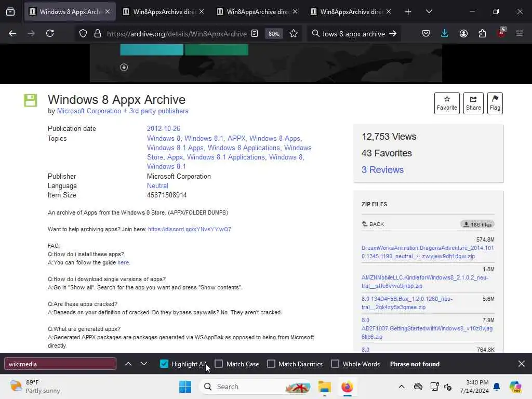Open AMZNMobileLLC KindleforWindows8 zip file
This screenshot has width=532, height=399.
pyautogui.click(x=425, y=282)
